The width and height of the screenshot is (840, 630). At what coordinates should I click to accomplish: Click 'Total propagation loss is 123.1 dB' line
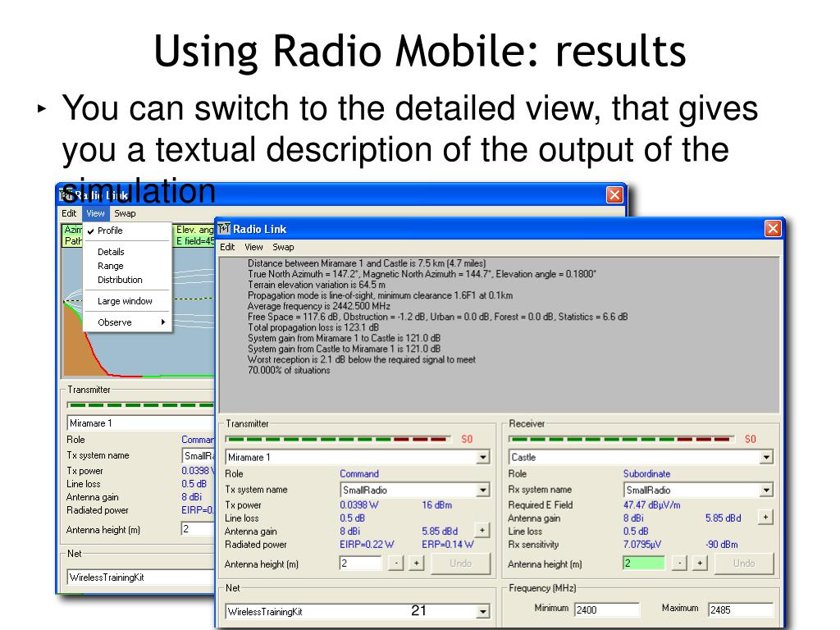click(313, 327)
